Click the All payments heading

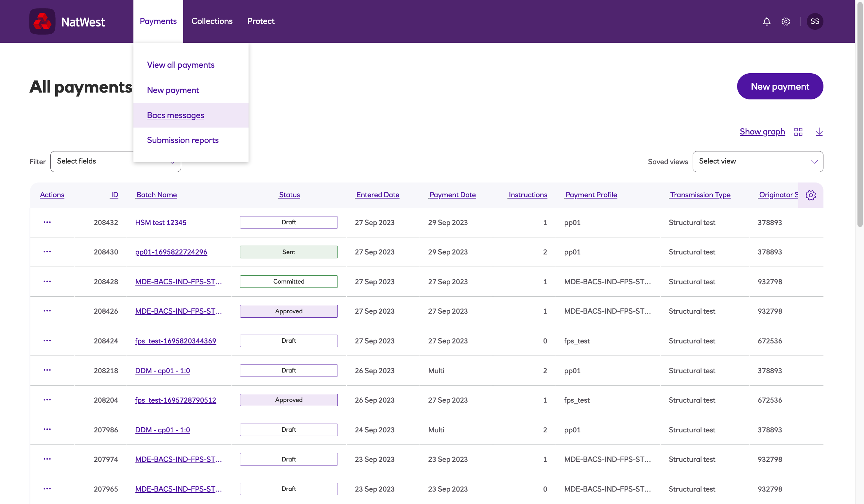tap(81, 87)
